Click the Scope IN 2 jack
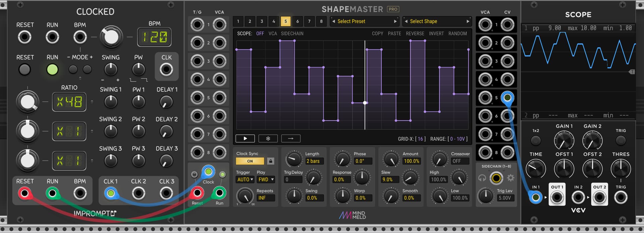Screen dimensions: 644x233 coord(578,198)
